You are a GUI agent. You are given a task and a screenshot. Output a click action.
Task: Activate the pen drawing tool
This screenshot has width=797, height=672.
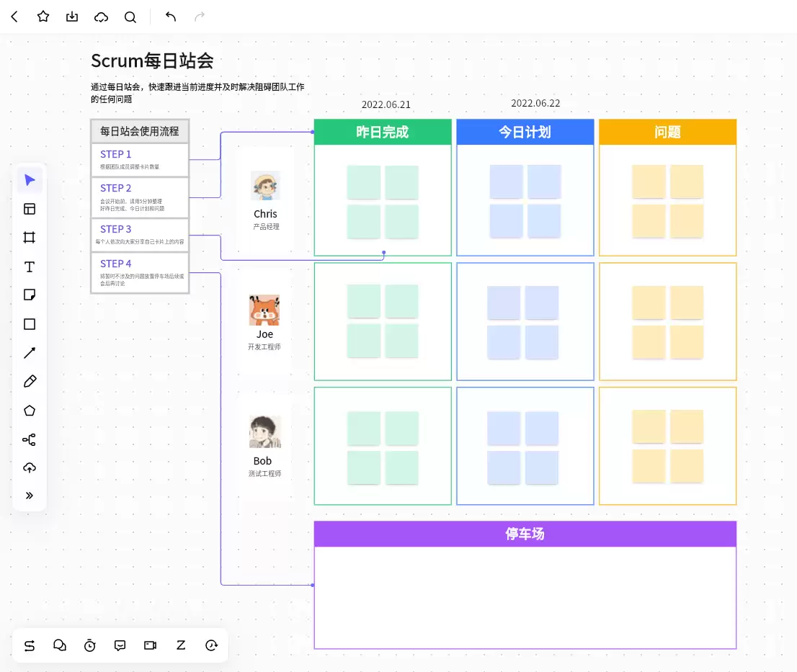click(x=30, y=382)
